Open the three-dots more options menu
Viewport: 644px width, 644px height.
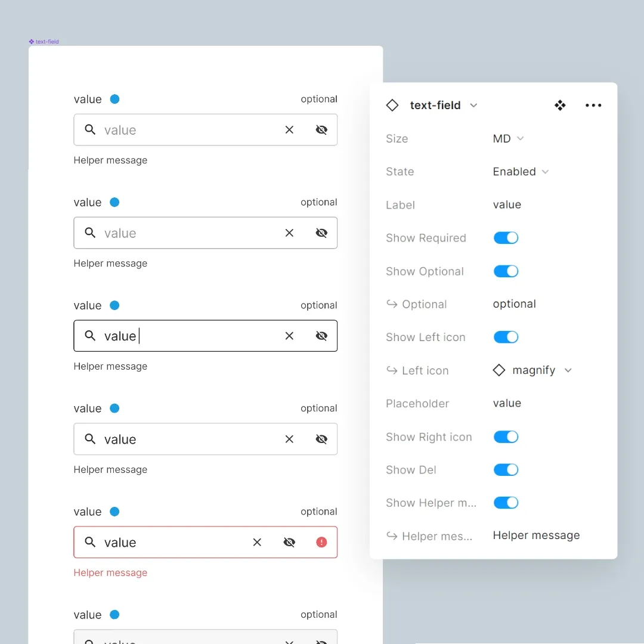(593, 105)
